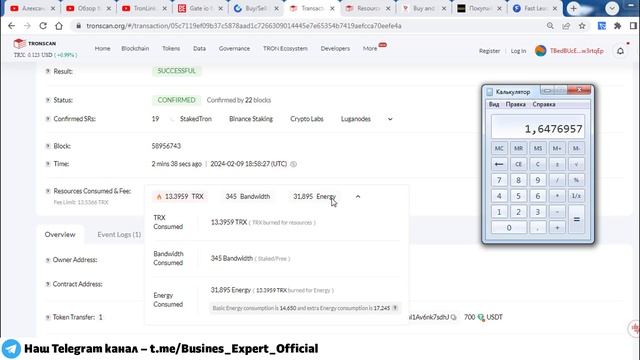The width and height of the screenshot is (640, 360).
Task: Open the More menu
Action: (370, 48)
